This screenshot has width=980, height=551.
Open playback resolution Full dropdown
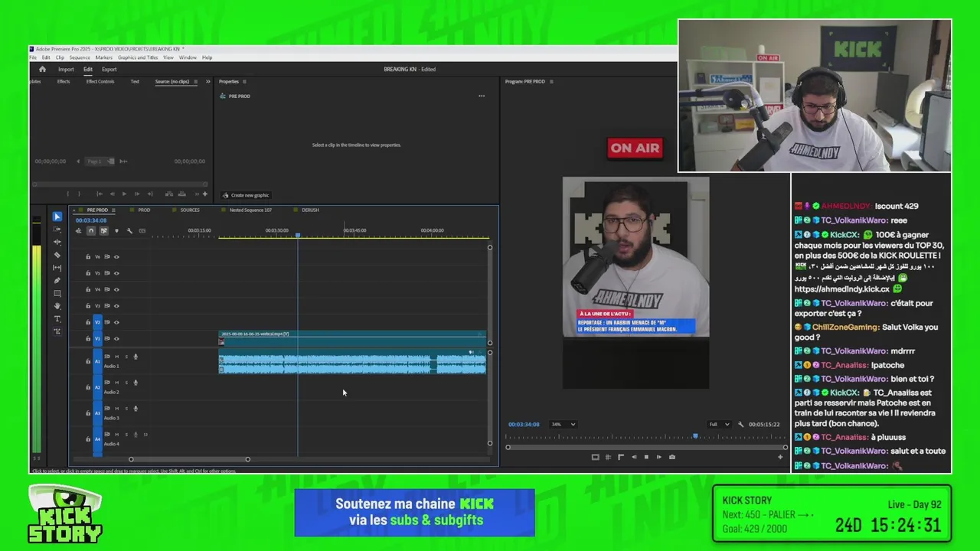click(719, 424)
